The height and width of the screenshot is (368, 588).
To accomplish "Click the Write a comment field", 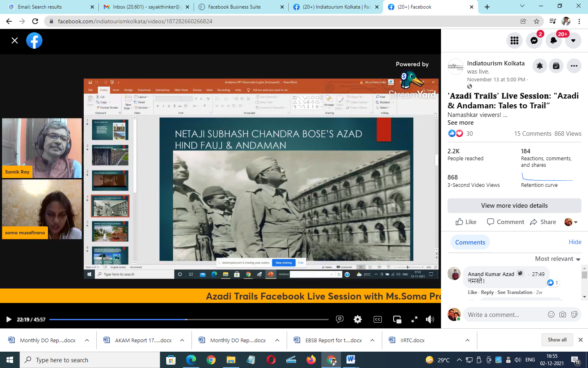I will pyautogui.click(x=504, y=315).
